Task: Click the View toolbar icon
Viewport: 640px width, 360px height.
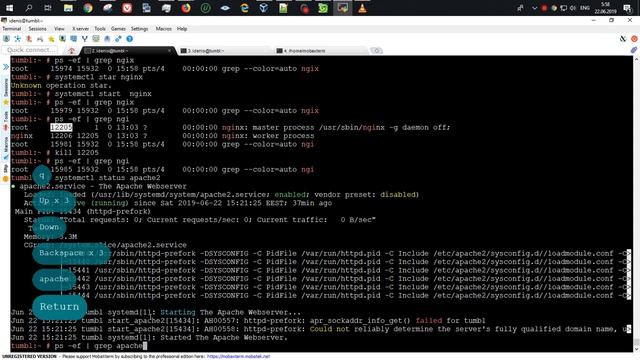Action: pos(62,39)
